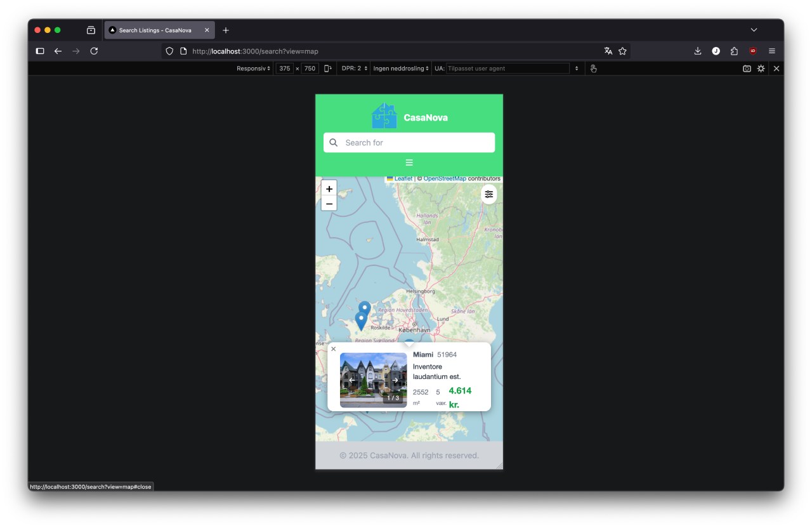
Task: Reload the page in the browser
Action: coord(94,51)
